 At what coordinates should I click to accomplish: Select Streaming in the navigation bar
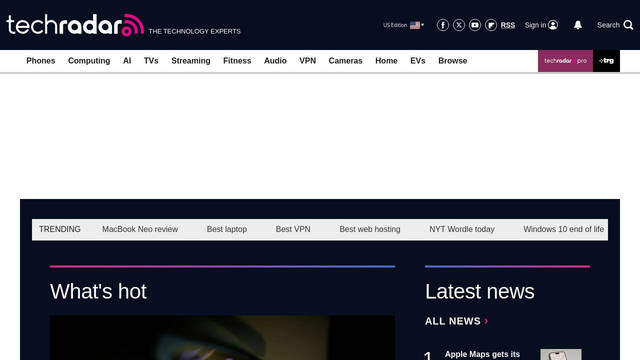(191, 61)
